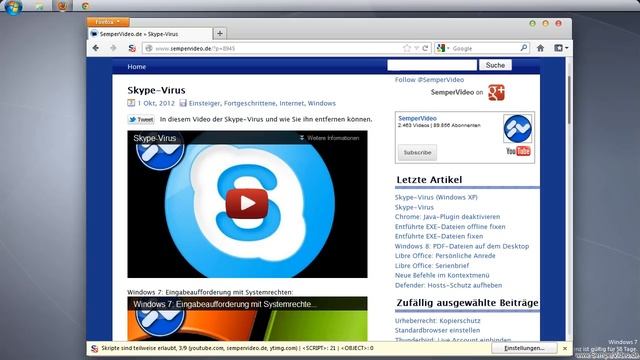Open the Windows Start orb
The height and width of the screenshot is (360, 640).
coord(13,6)
